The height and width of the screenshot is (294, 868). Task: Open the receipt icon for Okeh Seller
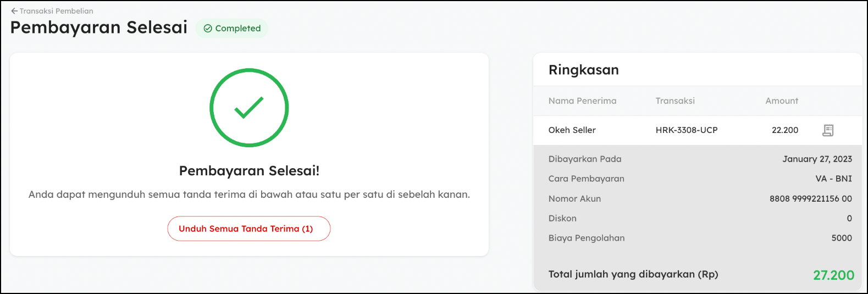pyautogui.click(x=828, y=130)
